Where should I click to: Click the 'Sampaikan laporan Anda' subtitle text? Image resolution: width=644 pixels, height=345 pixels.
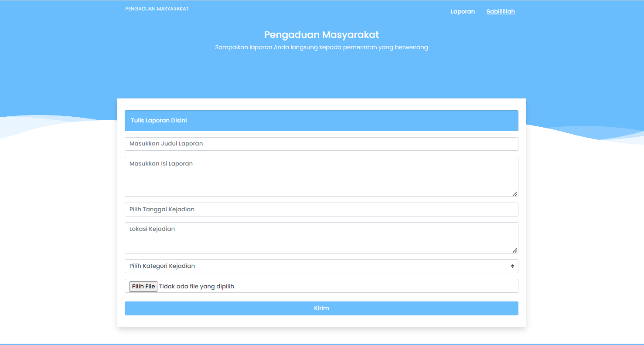(x=321, y=47)
